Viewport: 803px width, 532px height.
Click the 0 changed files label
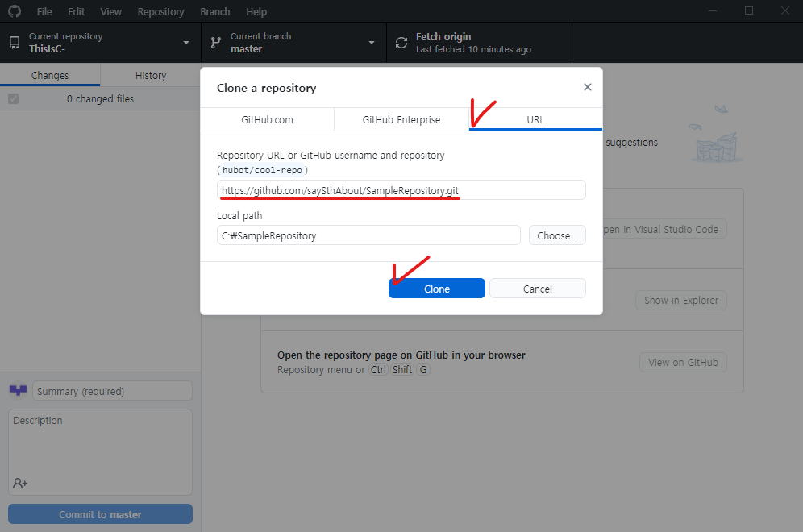[100, 99]
